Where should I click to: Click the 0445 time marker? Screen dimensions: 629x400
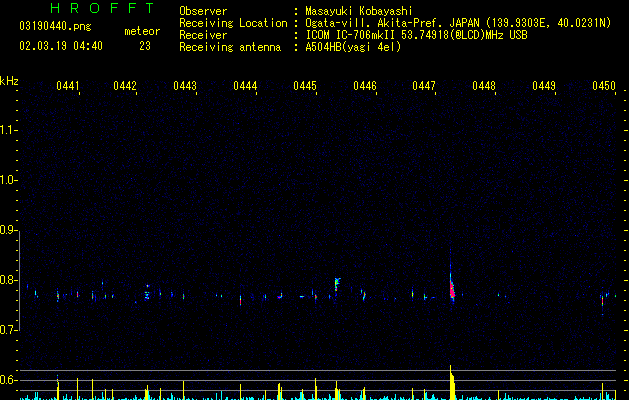(x=305, y=86)
